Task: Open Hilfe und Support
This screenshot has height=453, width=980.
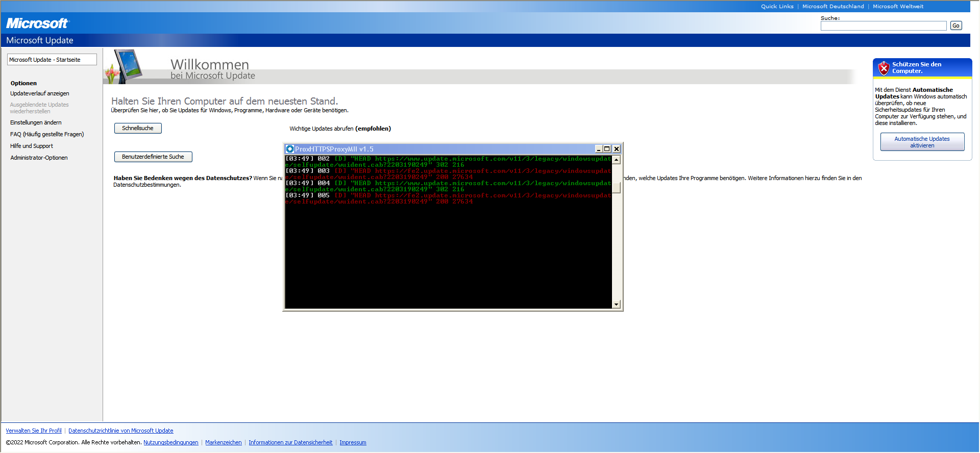Action: point(32,146)
